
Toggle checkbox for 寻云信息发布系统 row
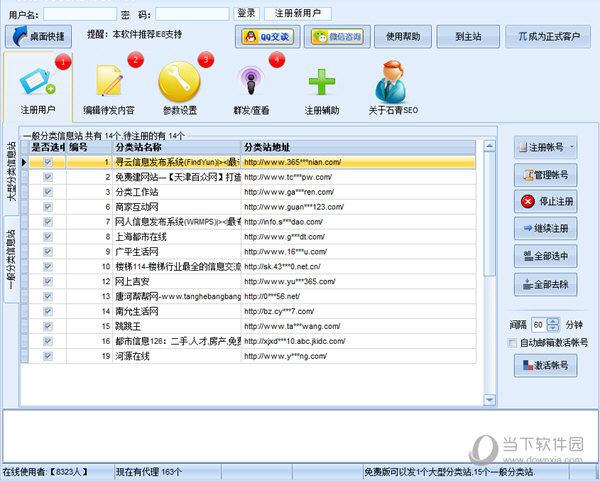point(47,161)
